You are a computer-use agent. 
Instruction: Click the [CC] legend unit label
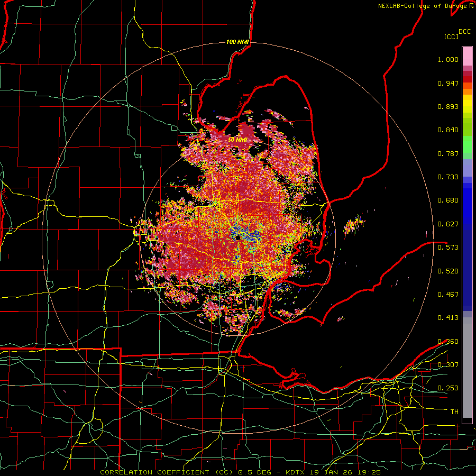tap(451, 36)
